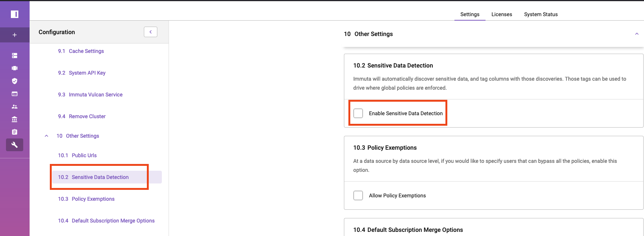Collapse the 10 Other Settings tree node

[x=46, y=136]
